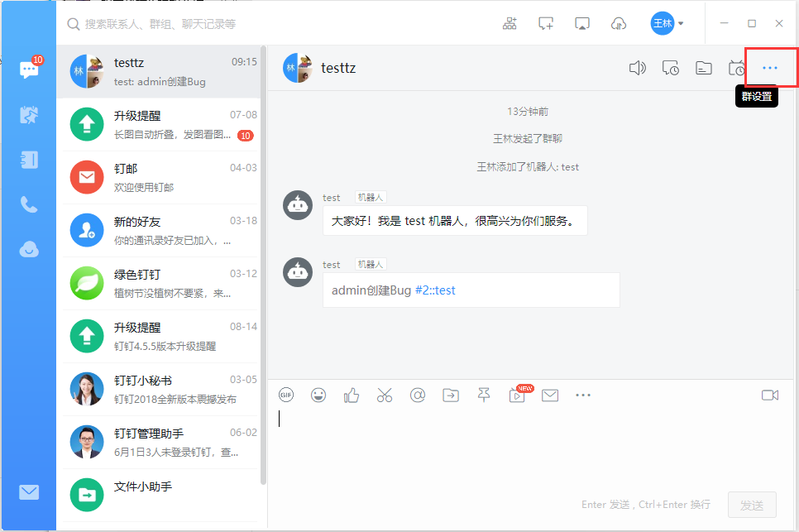Click the organization structure icon in top bar
799x532 pixels.
point(510,23)
